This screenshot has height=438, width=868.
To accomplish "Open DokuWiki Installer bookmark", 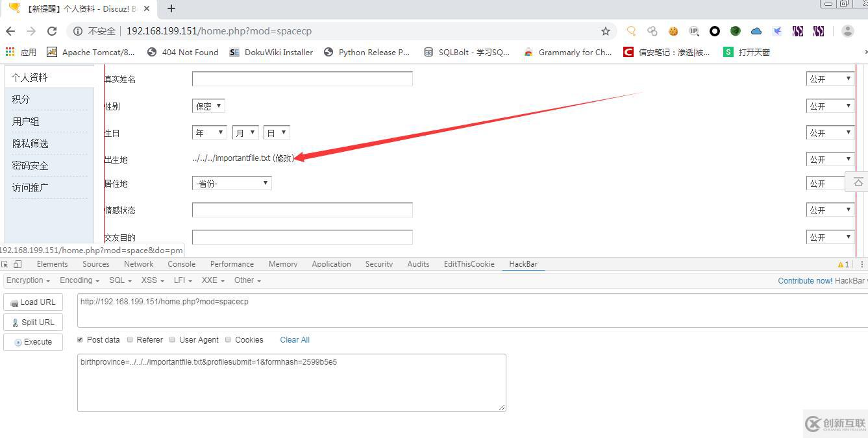I will (271, 52).
